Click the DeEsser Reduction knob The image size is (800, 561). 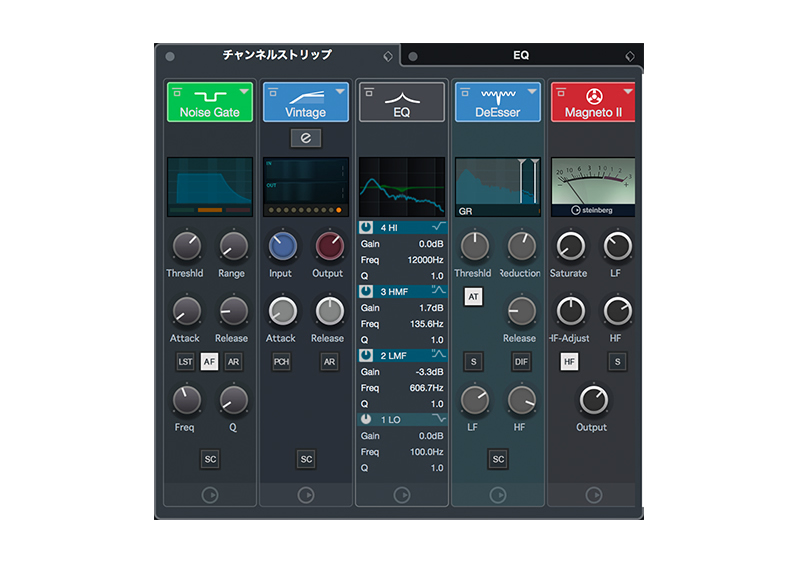coord(521,246)
